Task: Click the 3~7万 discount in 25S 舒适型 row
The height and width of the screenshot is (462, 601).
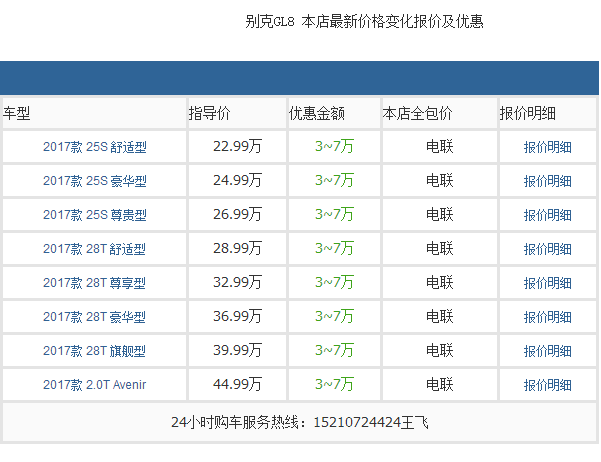Action: click(x=334, y=146)
